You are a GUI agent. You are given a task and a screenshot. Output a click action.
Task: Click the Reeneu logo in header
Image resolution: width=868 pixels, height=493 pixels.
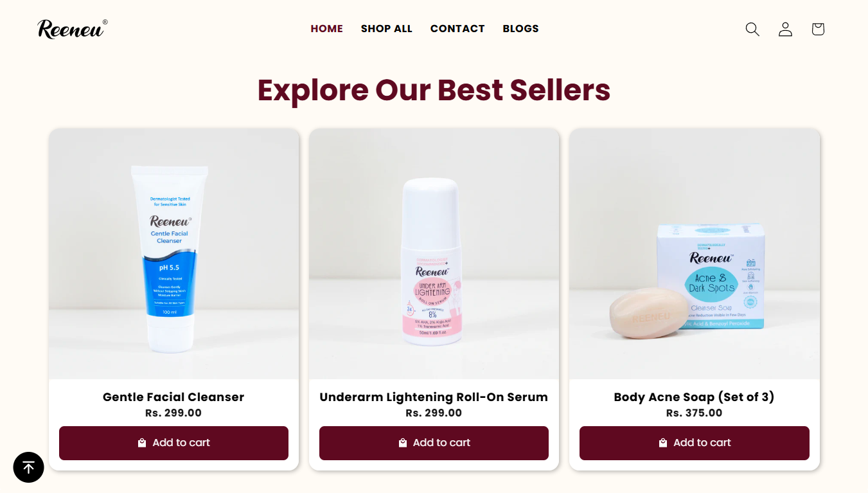point(73,29)
